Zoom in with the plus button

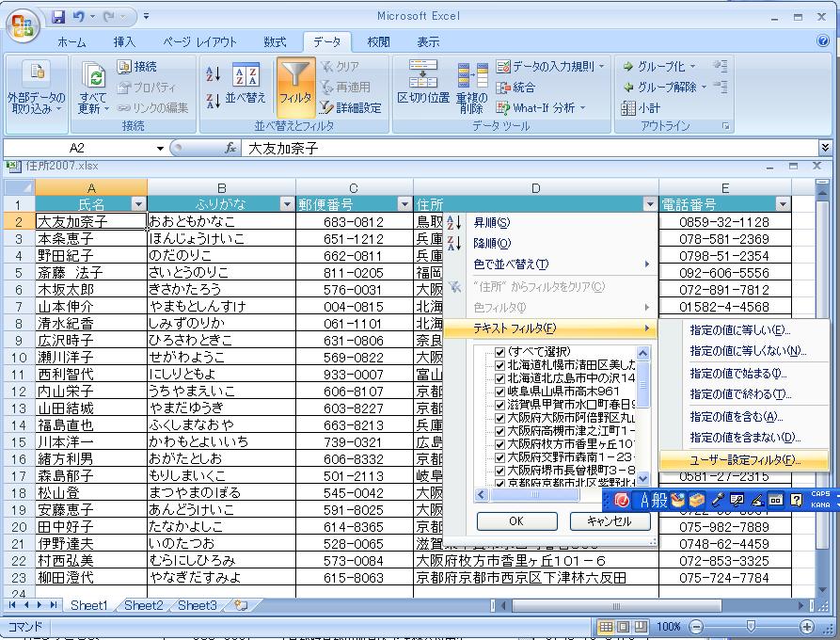pyautogui.click(x=806, y=626)
